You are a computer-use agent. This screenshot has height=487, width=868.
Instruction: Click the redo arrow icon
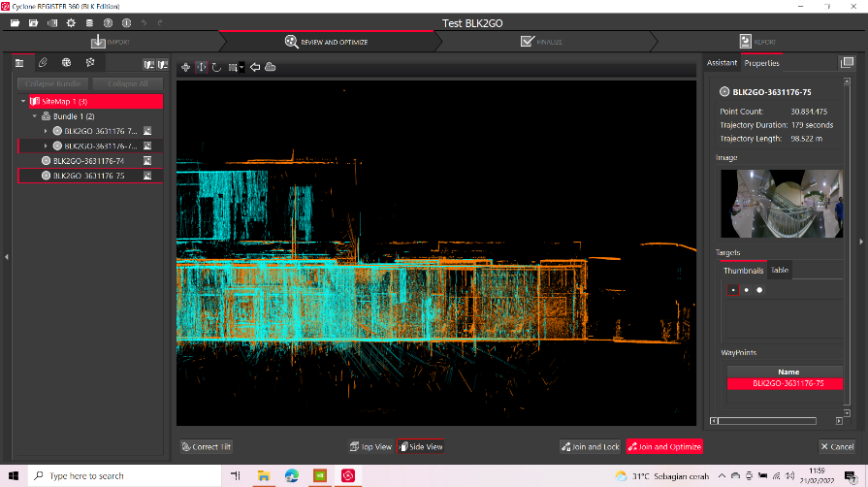pos(160,22)
